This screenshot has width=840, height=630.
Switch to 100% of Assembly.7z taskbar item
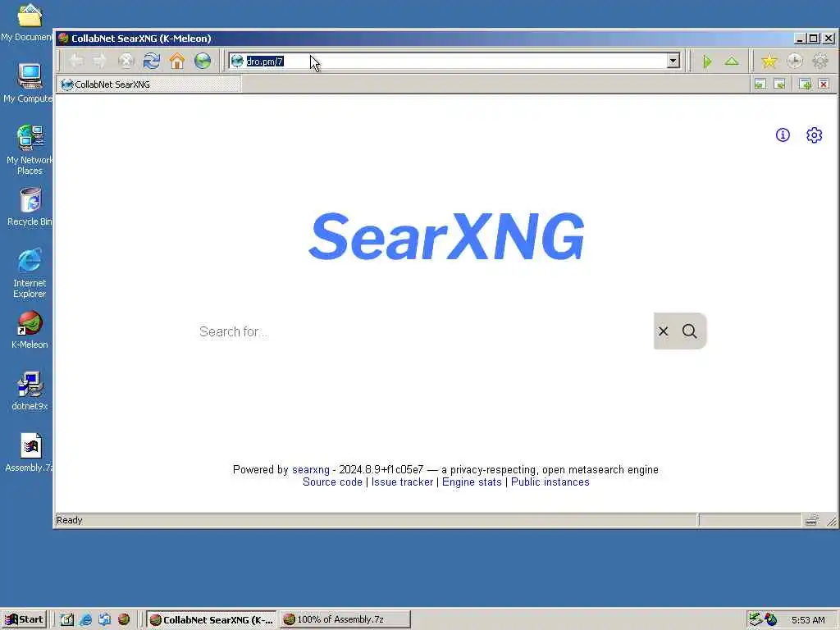(x=345, y=619)
